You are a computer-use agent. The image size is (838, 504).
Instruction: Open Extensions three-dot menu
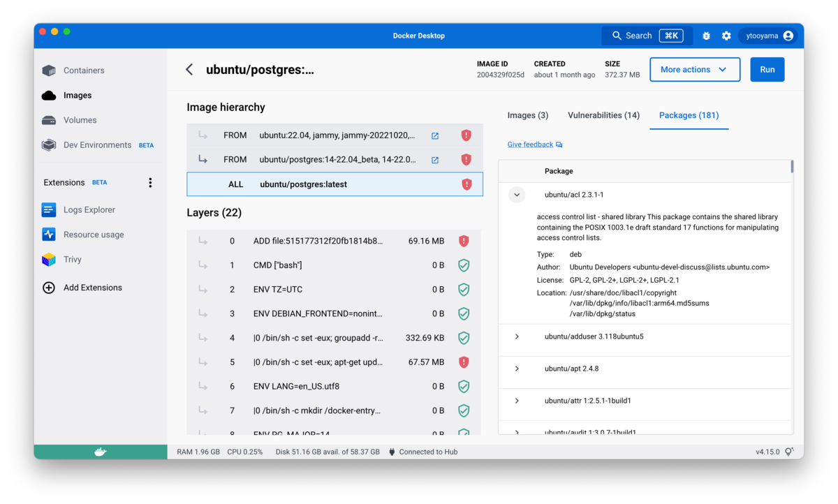click(150, 182)
